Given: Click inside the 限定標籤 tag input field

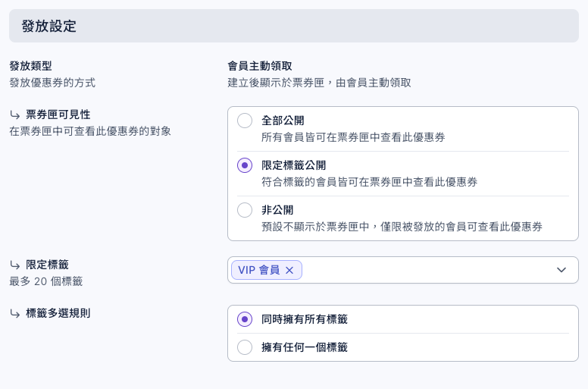Looking at the screenshot, I should coord(403,270).
